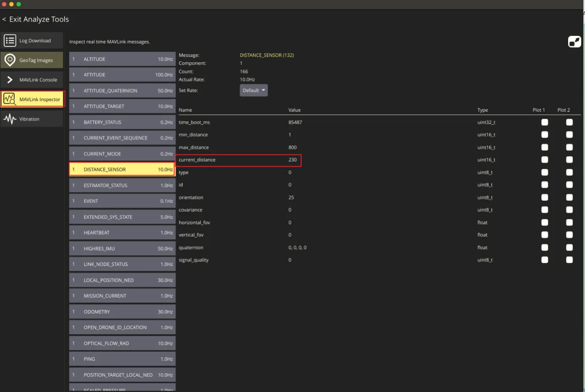Screen dimensions: 585x392
Task: Click the GeoTag Images location pin icon
Action: (10, 60)
